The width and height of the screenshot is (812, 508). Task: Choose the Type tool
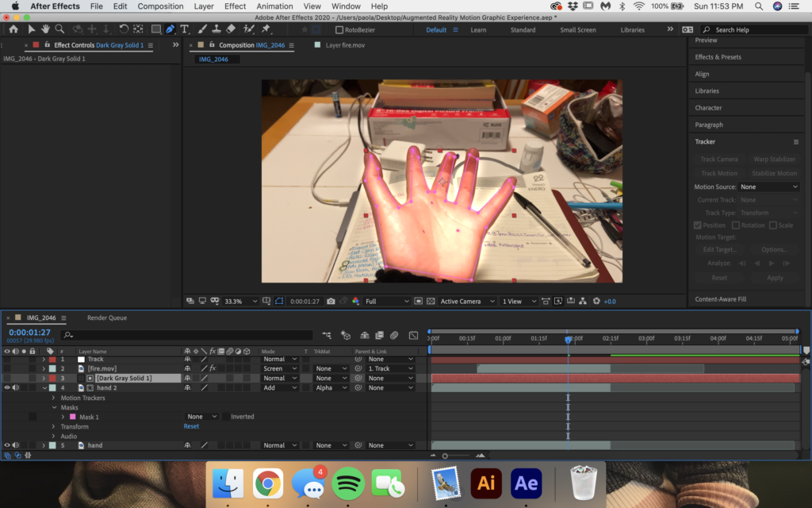pos(185,29)
